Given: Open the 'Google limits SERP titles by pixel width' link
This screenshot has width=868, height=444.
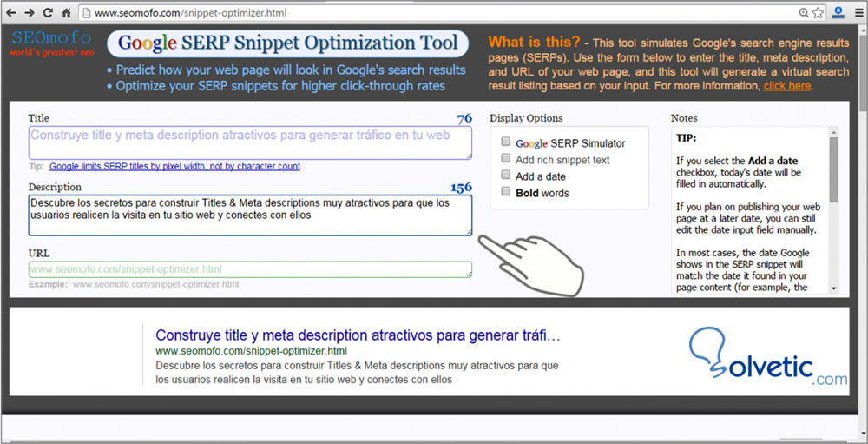Looking at the screenshot, I should (175, 166).
